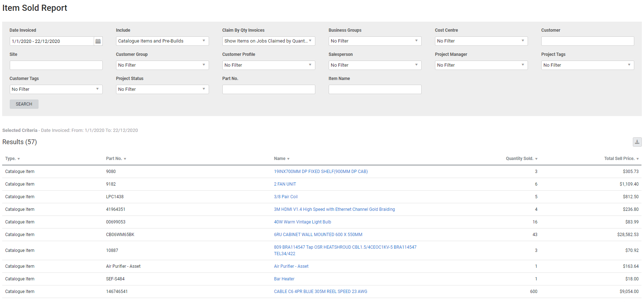Click the SEARCH button
644x302 pixels.
24,104
